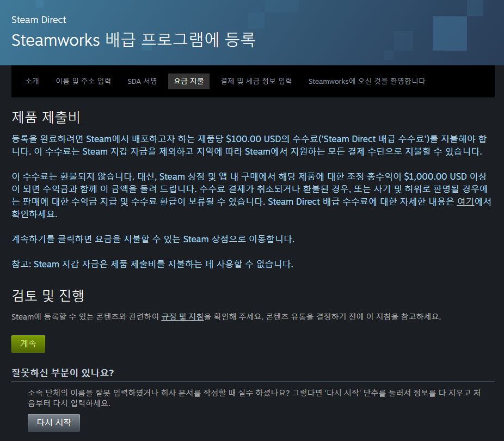Click the Steamworks 배급 프로그램에 등록 title
Screen dimensions: 504x441
pos(133,40)
